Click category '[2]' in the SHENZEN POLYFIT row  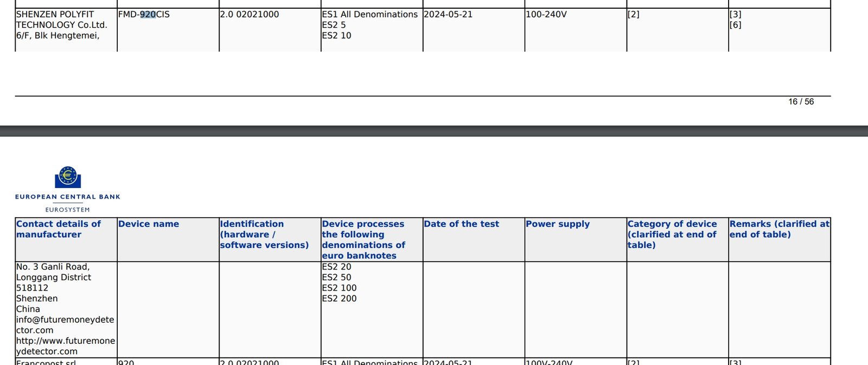pyautogui.click(x=634, y=15)
